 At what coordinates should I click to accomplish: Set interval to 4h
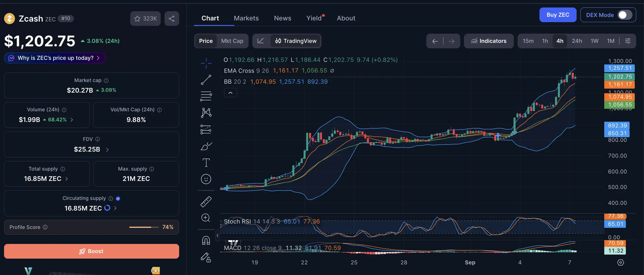tap(560, 41)
